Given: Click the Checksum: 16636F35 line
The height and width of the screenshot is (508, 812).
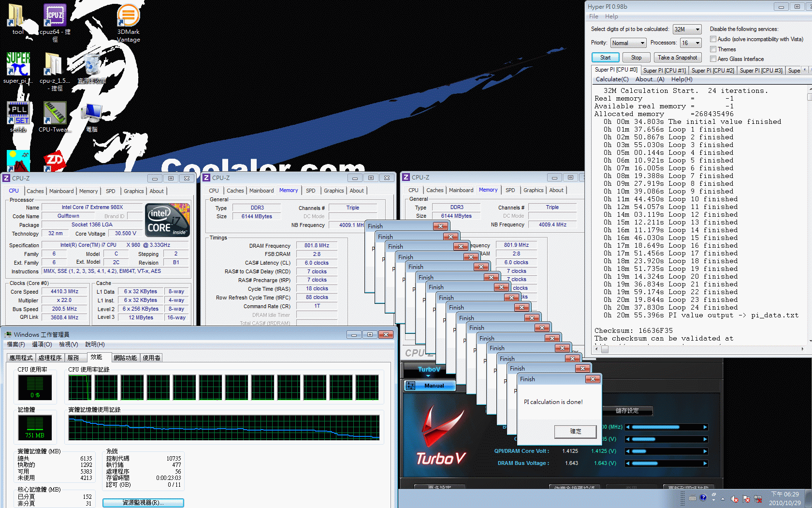Looking at the screenshot, I should (633, 331).
